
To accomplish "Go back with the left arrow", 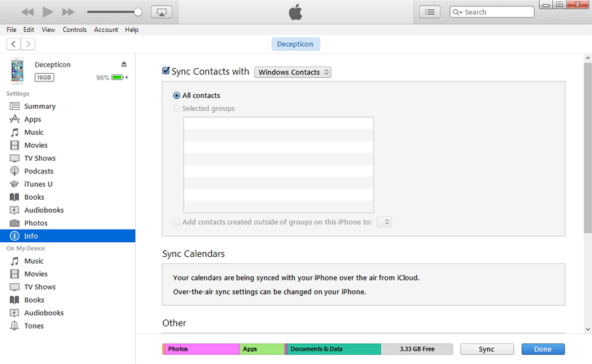I will [14, 44].
